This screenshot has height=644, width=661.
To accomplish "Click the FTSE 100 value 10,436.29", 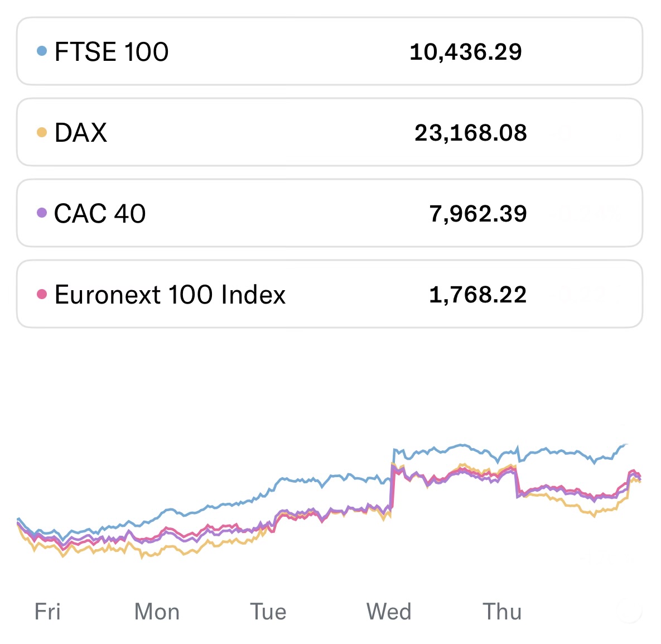I will pos(465,52).
